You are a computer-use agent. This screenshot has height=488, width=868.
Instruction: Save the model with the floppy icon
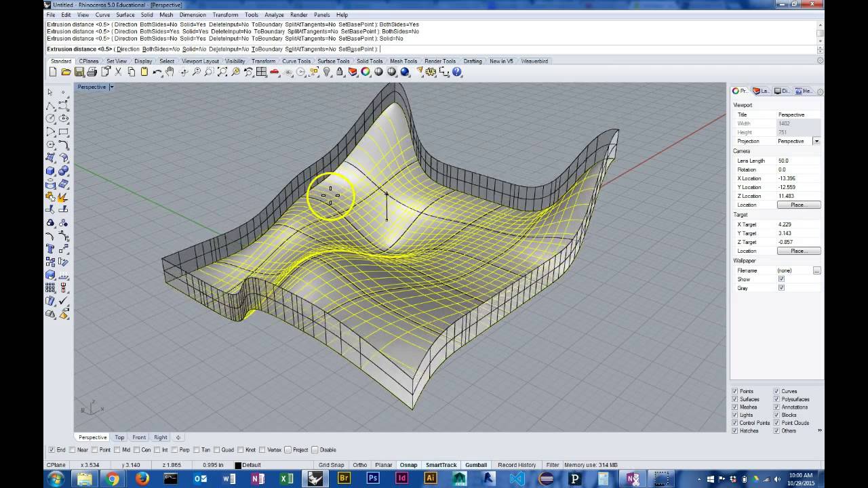pos(79,72)
